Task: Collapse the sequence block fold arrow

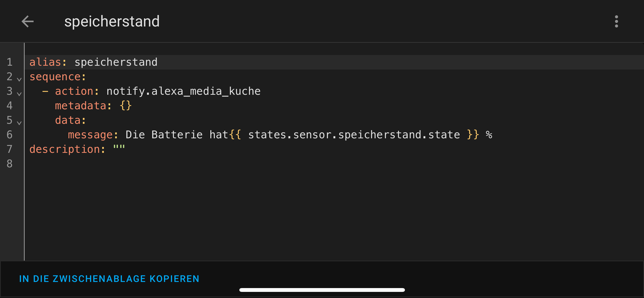Action: (19, 79)
